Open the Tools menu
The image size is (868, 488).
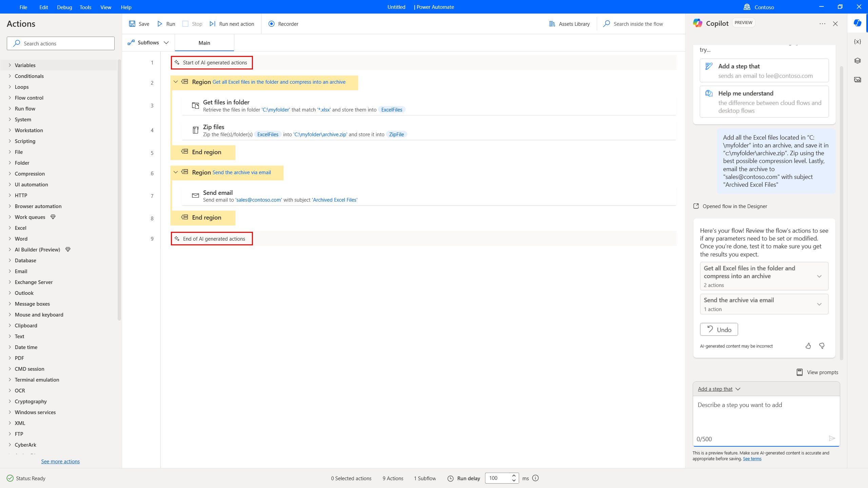point(85,7)
